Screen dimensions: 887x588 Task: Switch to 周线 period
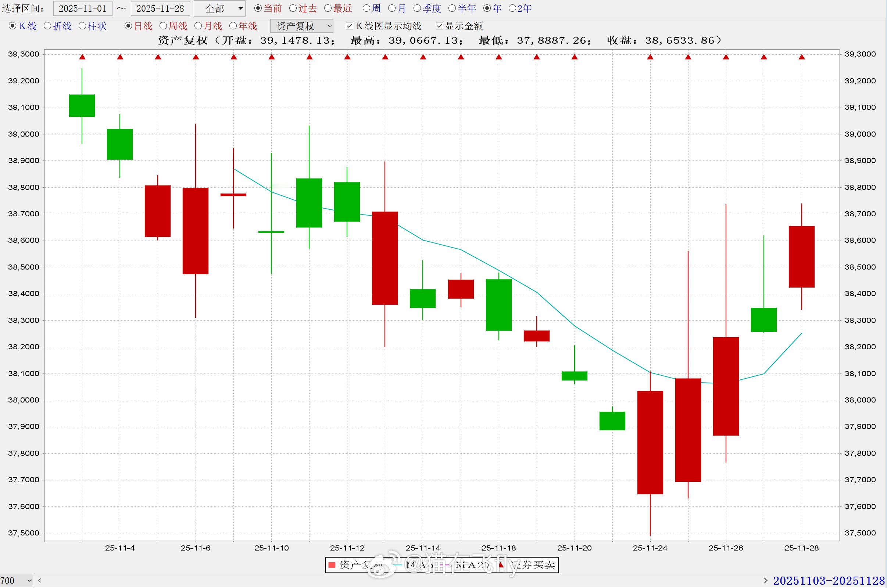pos(163,26)
